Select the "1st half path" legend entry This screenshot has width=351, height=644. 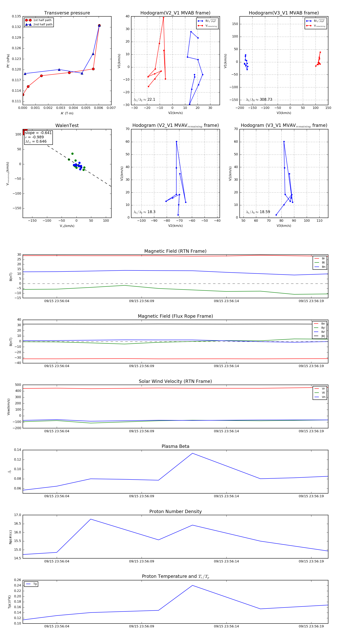pyautogui.click(x=39, y=20)
